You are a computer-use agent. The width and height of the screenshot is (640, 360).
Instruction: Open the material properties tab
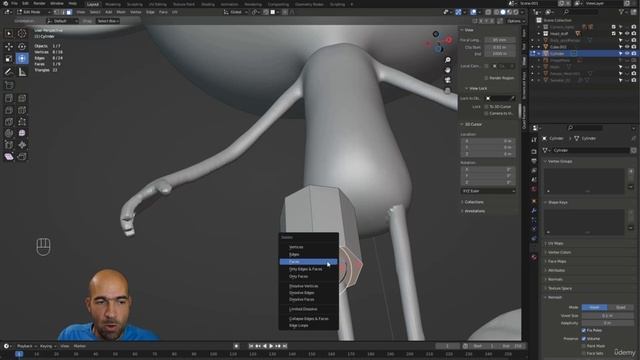534,257
